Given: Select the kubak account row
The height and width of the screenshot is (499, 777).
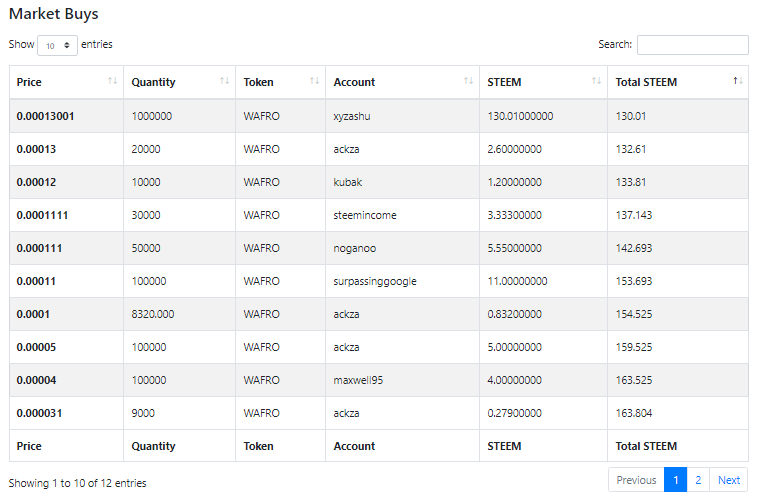Looking at the screenshot, I should pyautogui.click(x=379, y=182).
